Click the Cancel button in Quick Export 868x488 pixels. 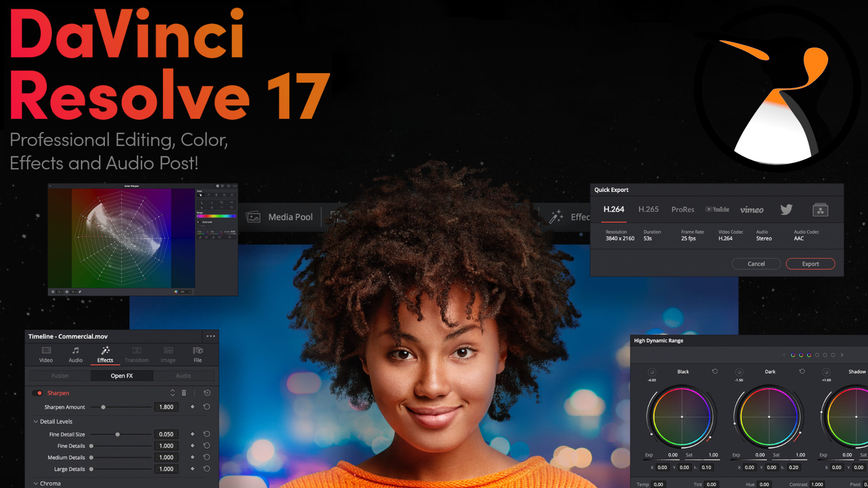(x=756, y=264)
